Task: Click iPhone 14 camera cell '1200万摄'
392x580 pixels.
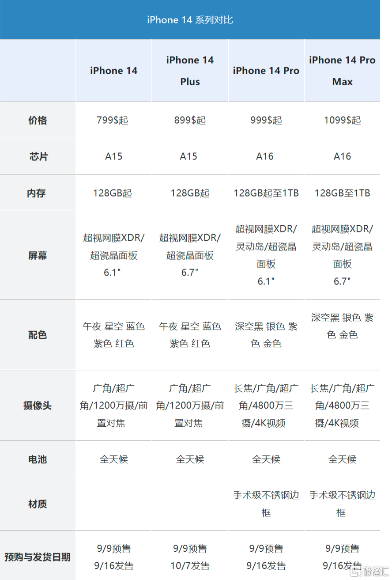Action: pyautogui.click(x=114, y=406)
